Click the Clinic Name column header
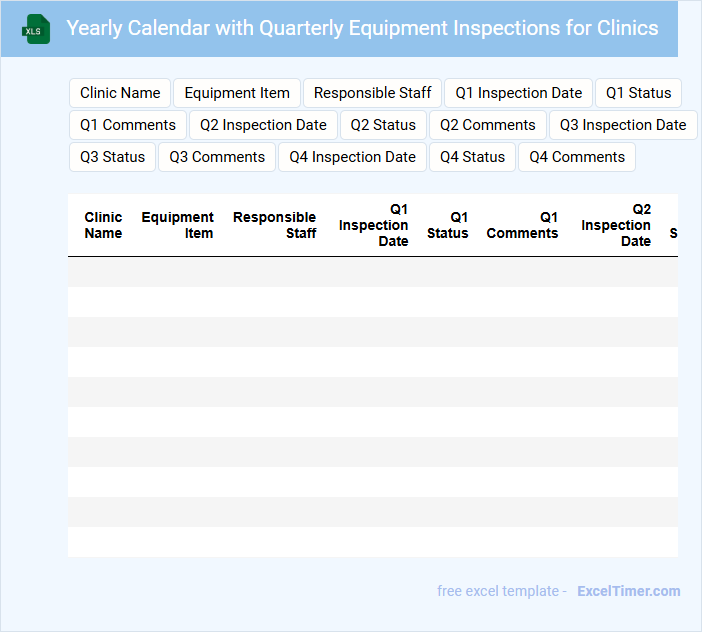Viewport: 702px width, 632px height. pyautogui.click(x=103, y=225)
